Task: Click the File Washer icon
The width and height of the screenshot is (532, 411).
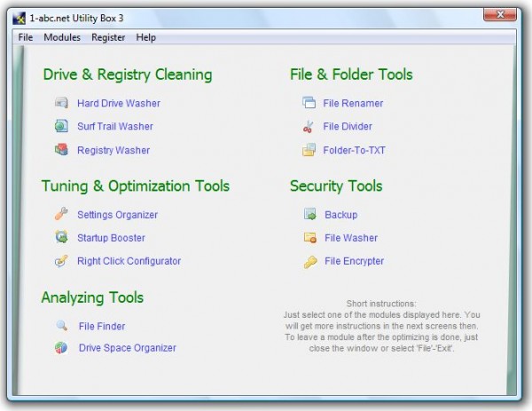Action: 310,237
